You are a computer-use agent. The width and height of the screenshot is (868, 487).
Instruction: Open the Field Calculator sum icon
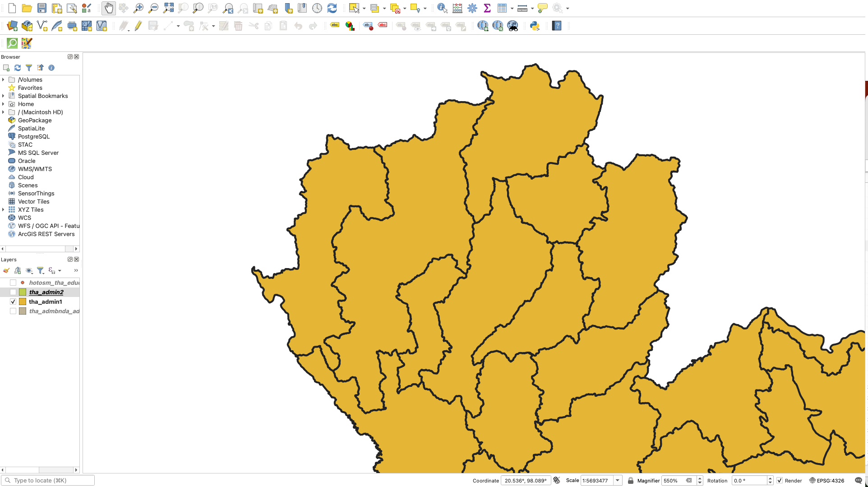487,8
